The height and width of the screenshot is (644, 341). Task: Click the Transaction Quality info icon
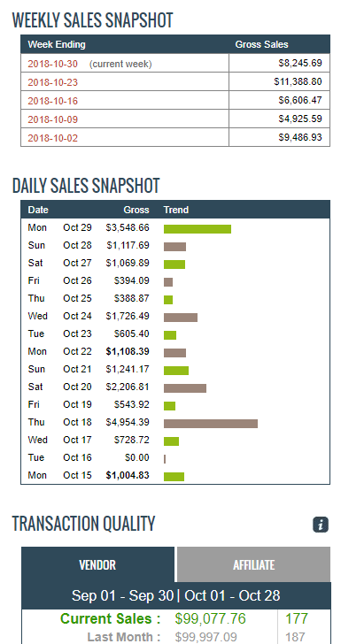[321, 525]
